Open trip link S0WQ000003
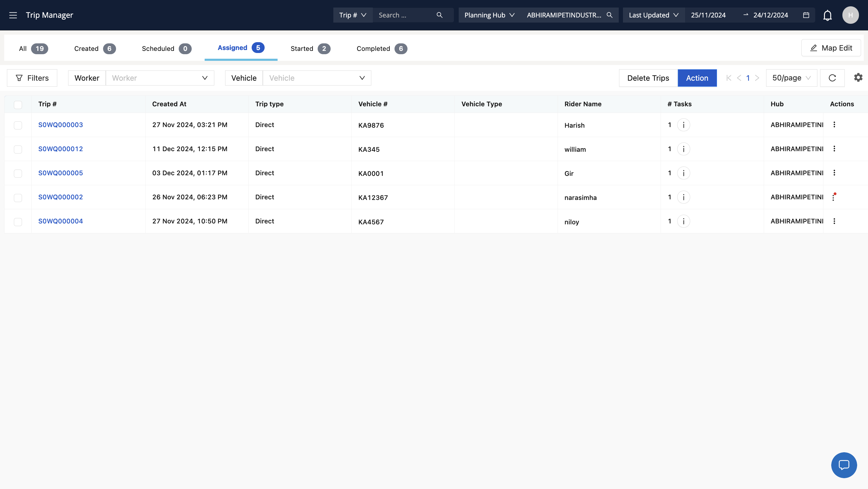The width and height of the screenshot is (868, 489). (x=61, y=125)
